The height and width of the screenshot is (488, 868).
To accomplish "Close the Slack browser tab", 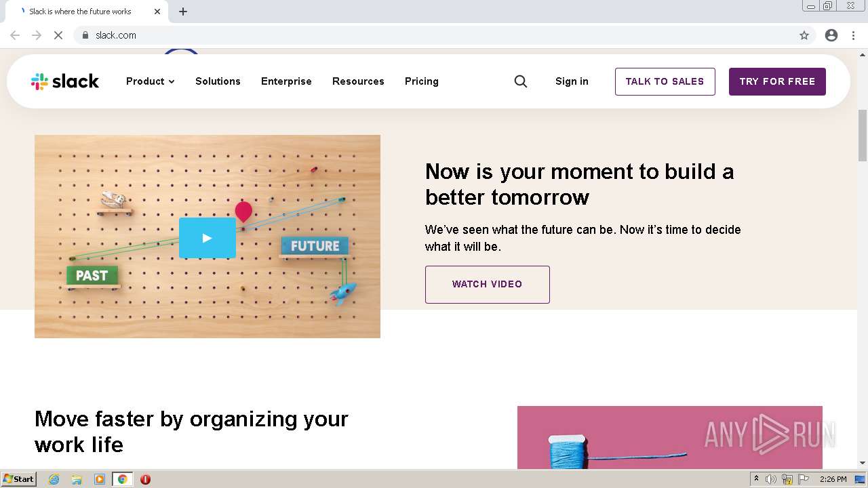I will tap(157, 12).
